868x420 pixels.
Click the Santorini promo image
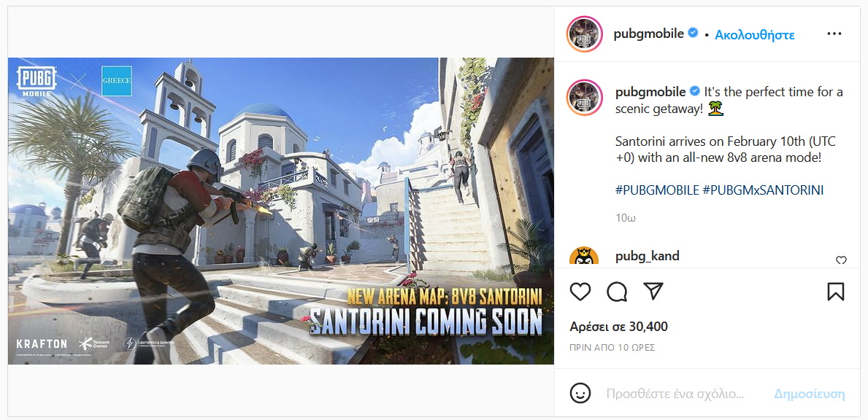pyautogui.click(x=280, y=211)
